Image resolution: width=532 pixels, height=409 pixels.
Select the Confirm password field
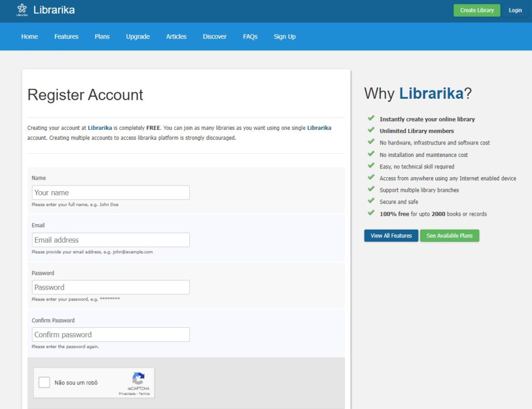point(111,335)
